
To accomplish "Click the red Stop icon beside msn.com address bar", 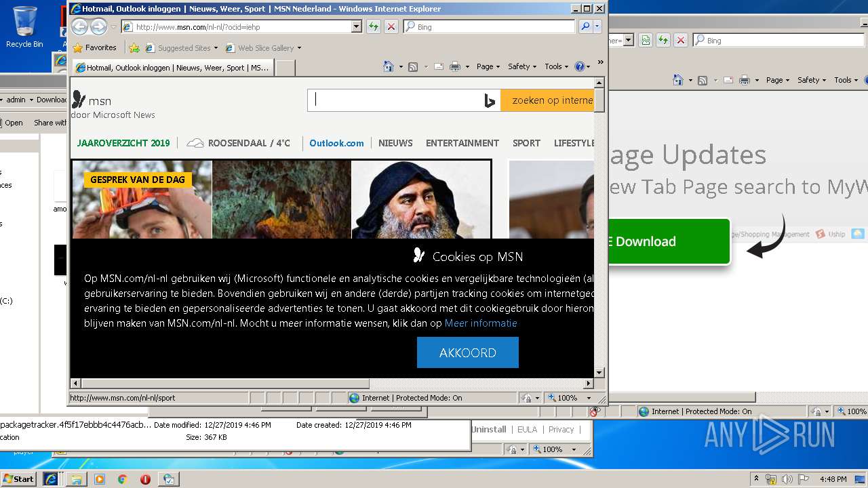I will [391, 26].
